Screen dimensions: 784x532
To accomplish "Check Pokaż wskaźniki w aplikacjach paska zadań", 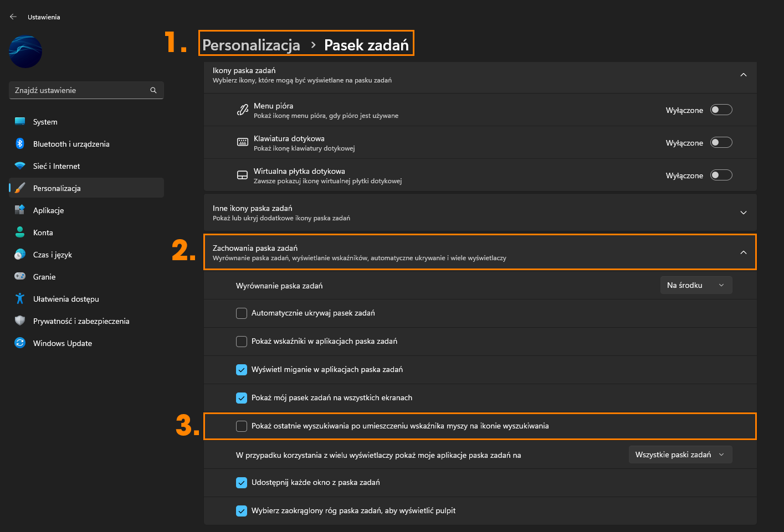I will (242, 342).
